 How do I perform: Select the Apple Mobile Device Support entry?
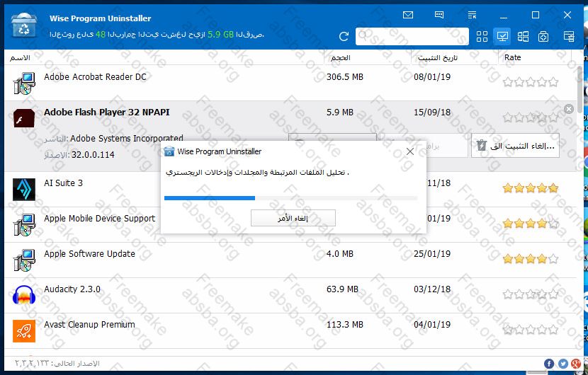(x=99, y=219)
